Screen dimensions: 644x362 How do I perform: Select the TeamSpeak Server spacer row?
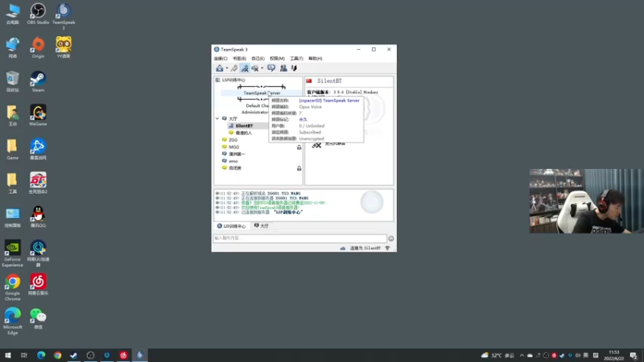click(x=262, y=93)
